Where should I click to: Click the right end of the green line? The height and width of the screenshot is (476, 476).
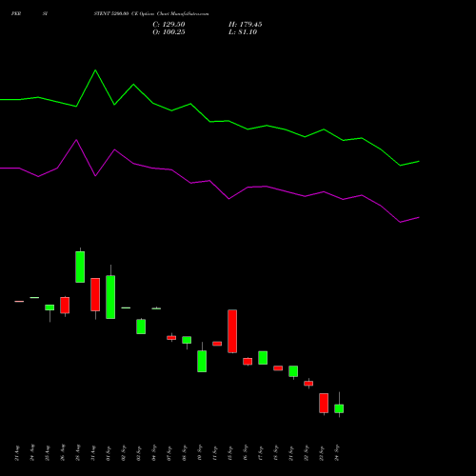[419, 161]
